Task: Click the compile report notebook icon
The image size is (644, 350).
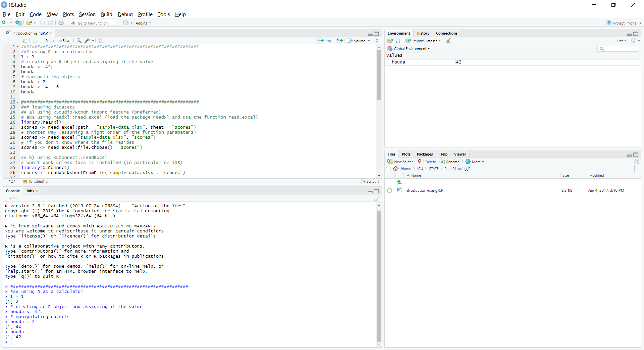Action: click(101, 41)
